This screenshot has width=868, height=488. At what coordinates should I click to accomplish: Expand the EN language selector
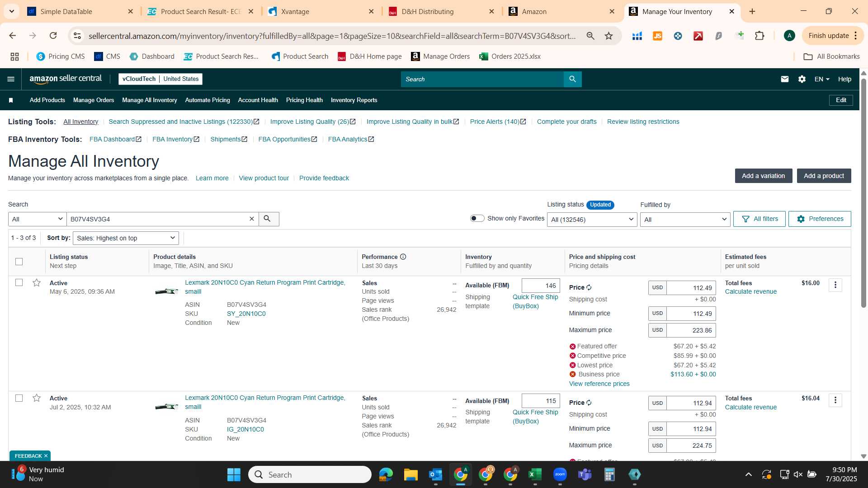tap(821, 79)
